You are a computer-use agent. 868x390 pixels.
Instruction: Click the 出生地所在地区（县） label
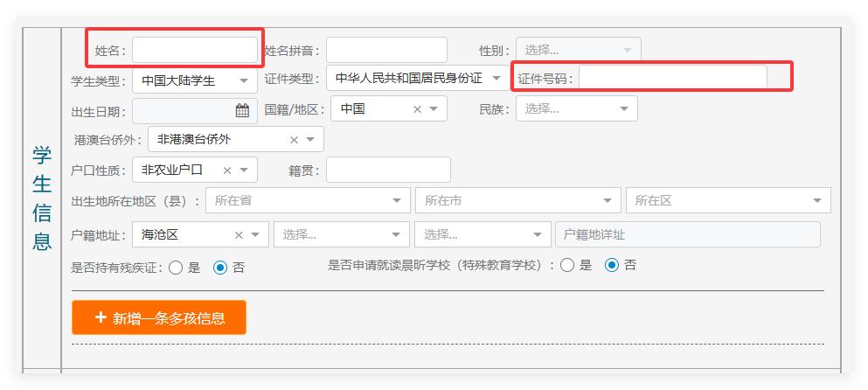coord(135,201)
